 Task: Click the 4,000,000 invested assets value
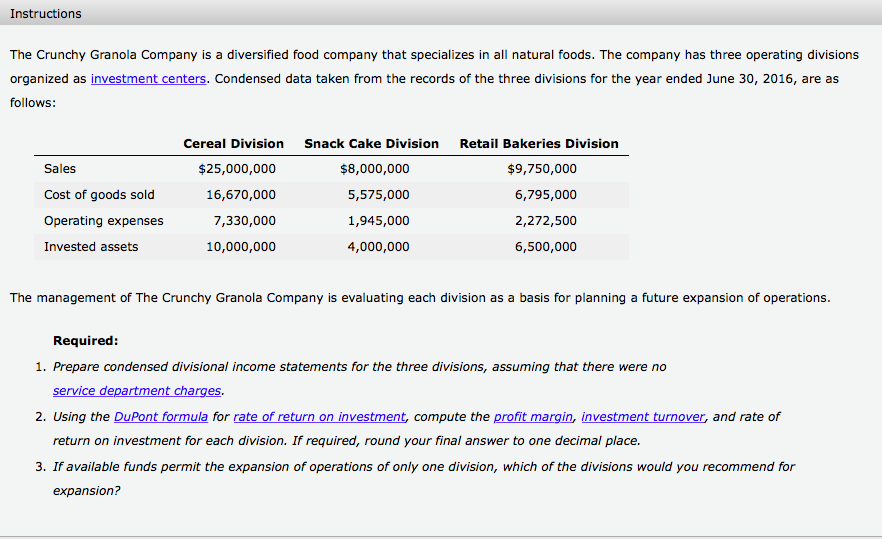point(379,246)
